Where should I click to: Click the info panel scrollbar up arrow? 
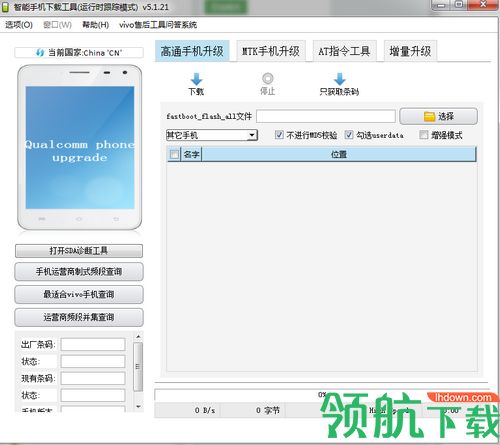[x=138, y=337]
